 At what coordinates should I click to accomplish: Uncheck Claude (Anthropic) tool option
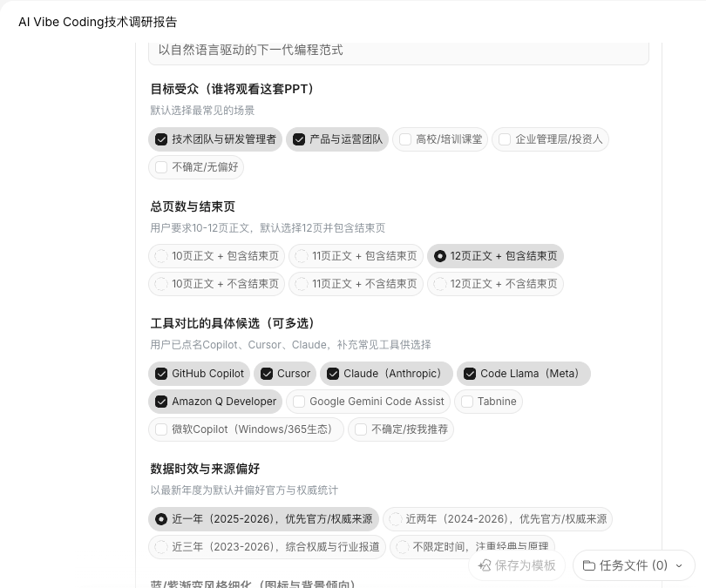click(x=386, y=374)
